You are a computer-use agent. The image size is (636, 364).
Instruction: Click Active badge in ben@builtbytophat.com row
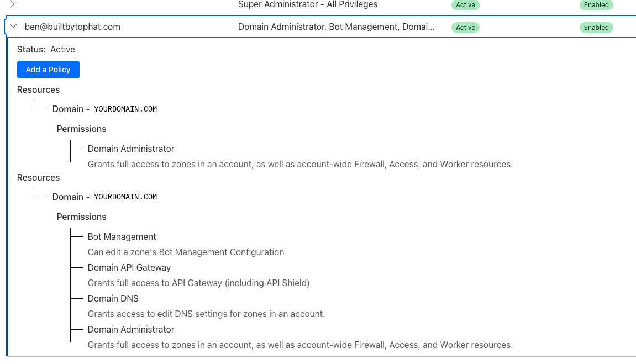[x=465, y=27]
